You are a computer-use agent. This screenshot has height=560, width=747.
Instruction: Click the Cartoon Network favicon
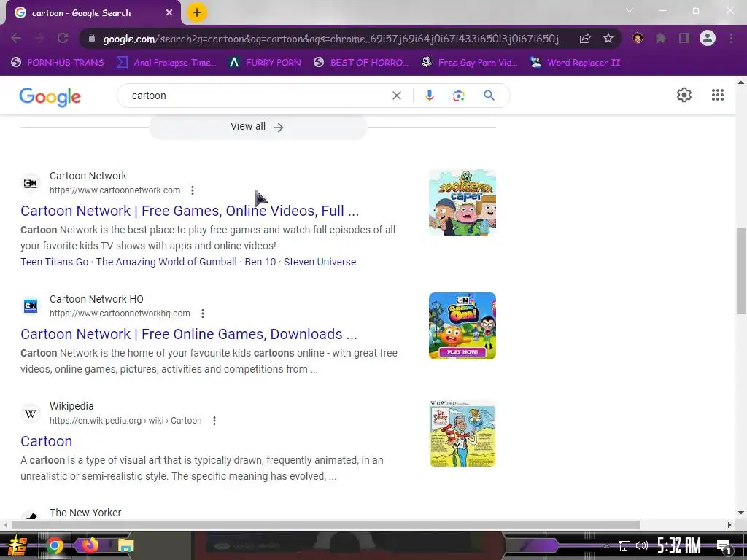[x=31, y=183]
